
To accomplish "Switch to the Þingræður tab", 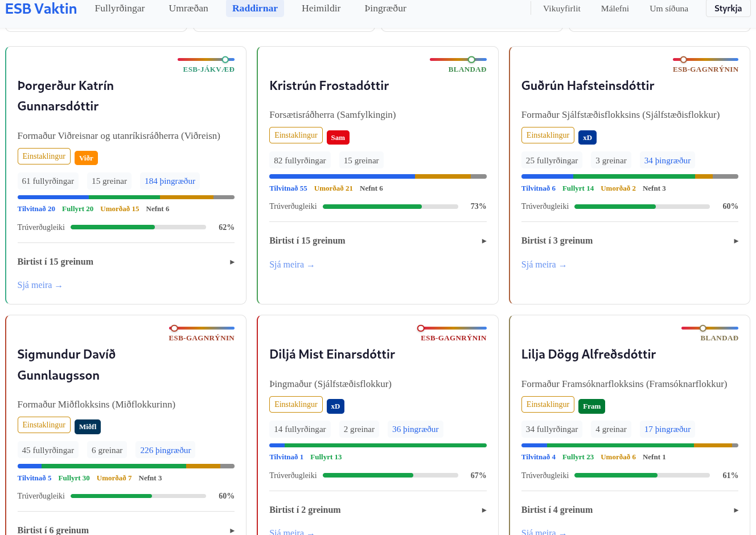I will pyautogui.click(x=385, y=9).
